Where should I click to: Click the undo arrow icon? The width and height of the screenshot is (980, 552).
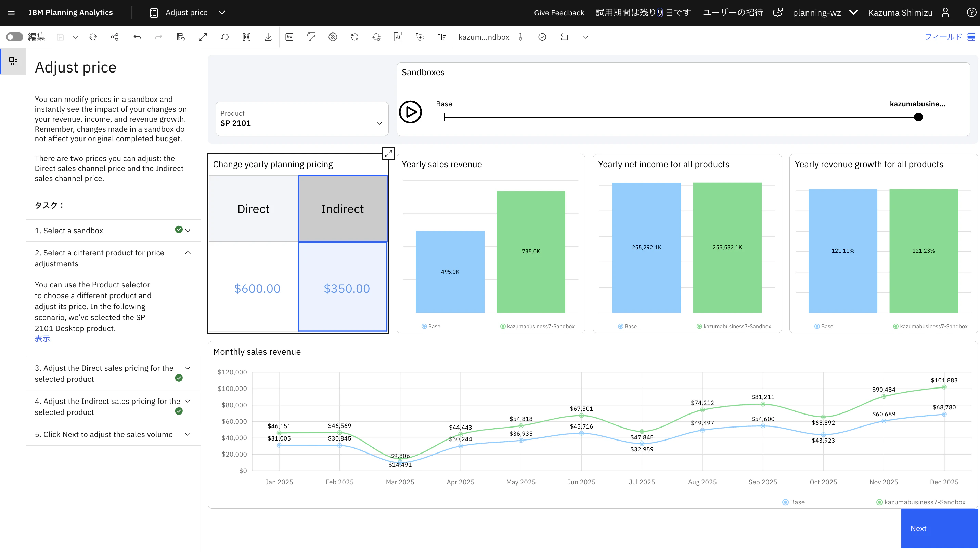click(x=137, y=37)
